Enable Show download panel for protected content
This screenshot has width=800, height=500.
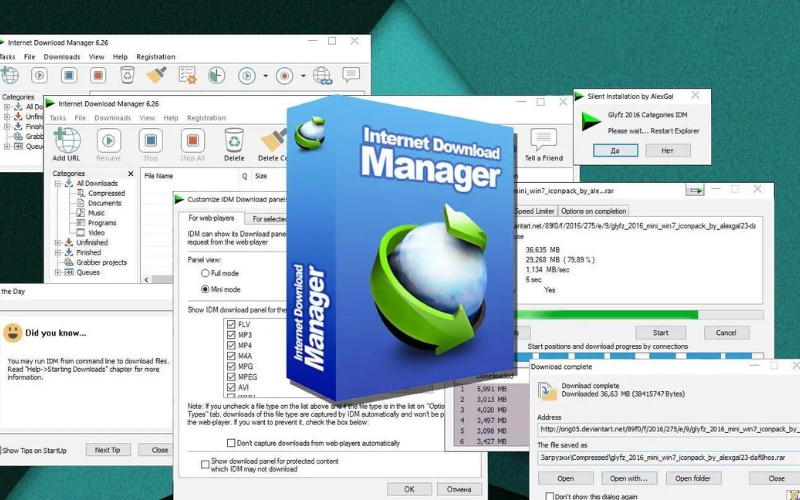click(x=205, y=464)
